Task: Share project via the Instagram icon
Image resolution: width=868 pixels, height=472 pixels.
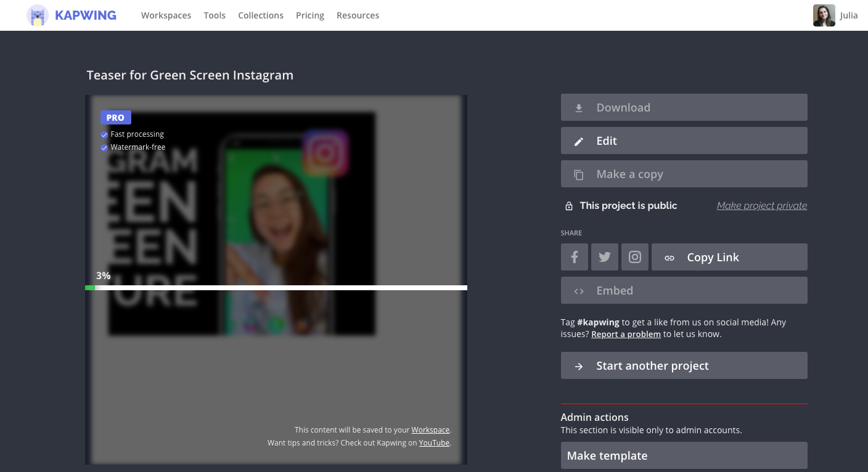Action: [634, 257]
